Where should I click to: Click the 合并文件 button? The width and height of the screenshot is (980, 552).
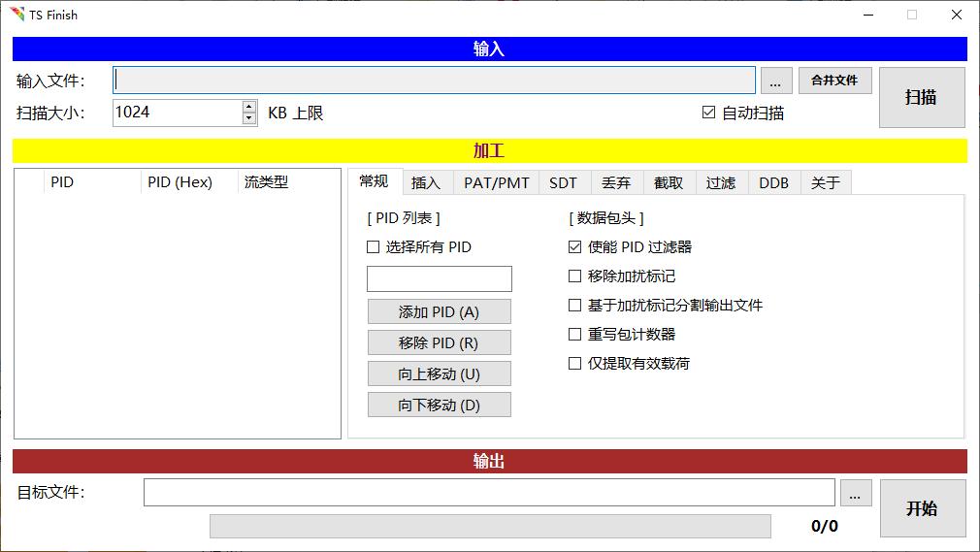point(834,81)
